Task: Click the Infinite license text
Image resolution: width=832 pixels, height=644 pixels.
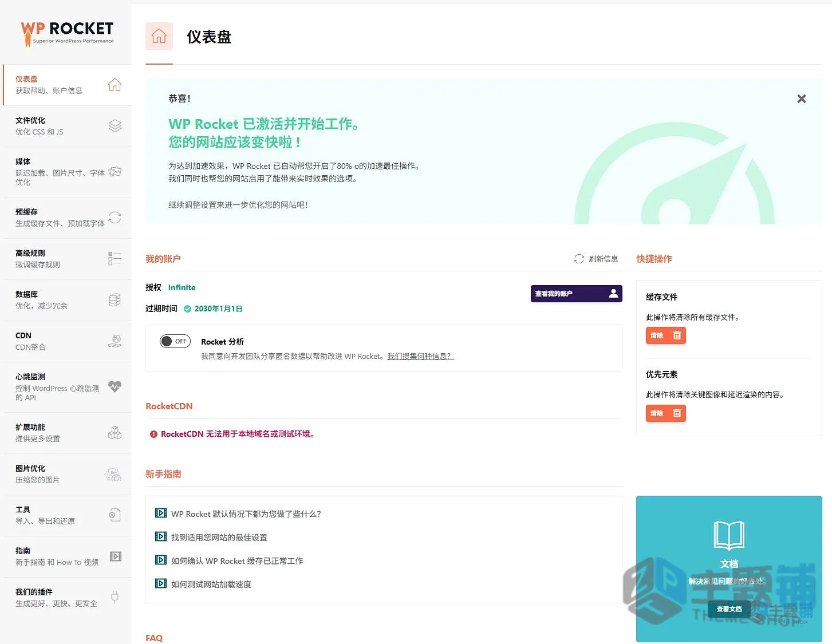Action: coord(182,287)
